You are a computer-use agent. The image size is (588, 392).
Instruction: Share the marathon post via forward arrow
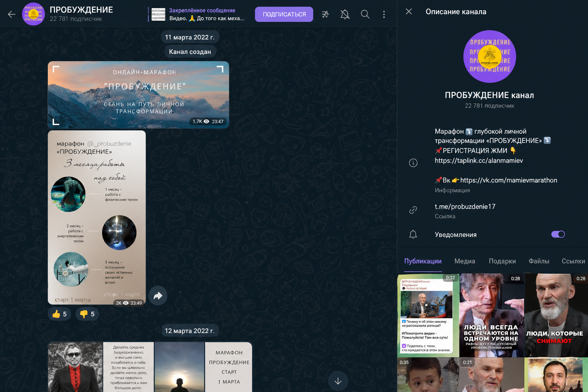tap(158, 296)
